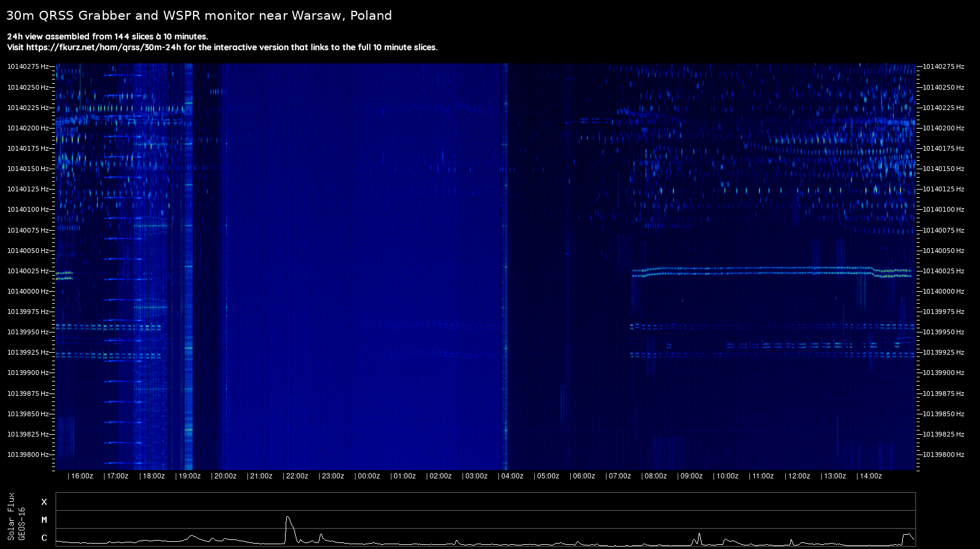This screenshot has height=549, width=980.
Task: Click the 04:00z time axis label
Action: pos(512,476)
